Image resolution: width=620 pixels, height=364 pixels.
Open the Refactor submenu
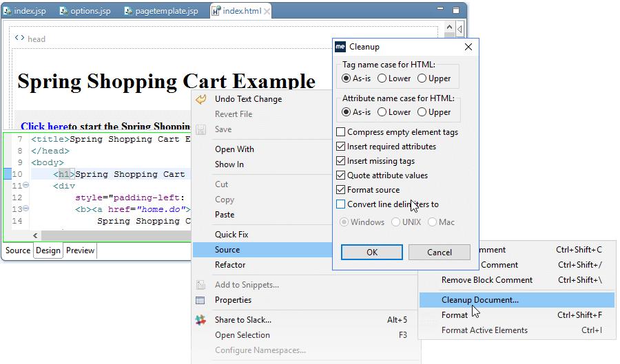pyautogui.click(x=230, y=265)
